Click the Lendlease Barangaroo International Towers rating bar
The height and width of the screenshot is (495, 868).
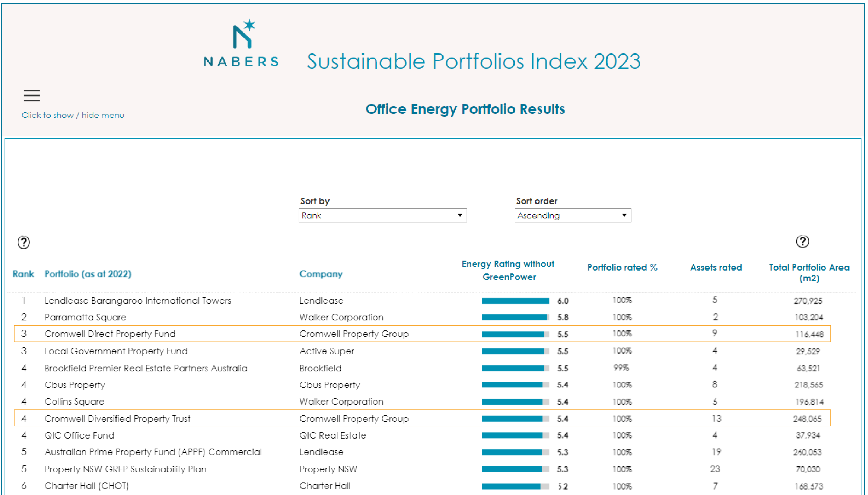click(x=515, y=301)
